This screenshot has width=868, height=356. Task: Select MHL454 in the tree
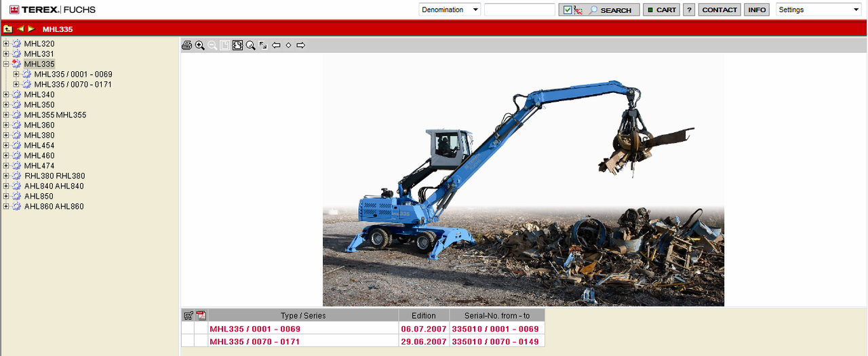click(x=39, y=146)
